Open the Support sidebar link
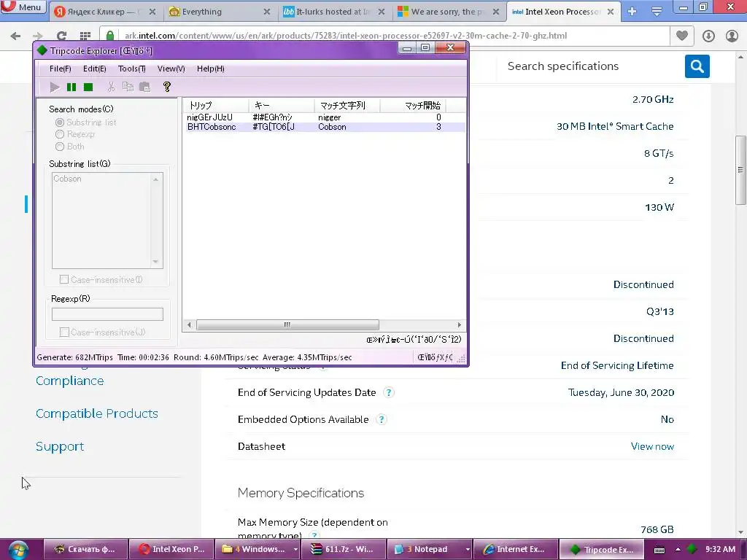This screenshot has width=747, height=560. pyautogui.click(x=60, y=446)
